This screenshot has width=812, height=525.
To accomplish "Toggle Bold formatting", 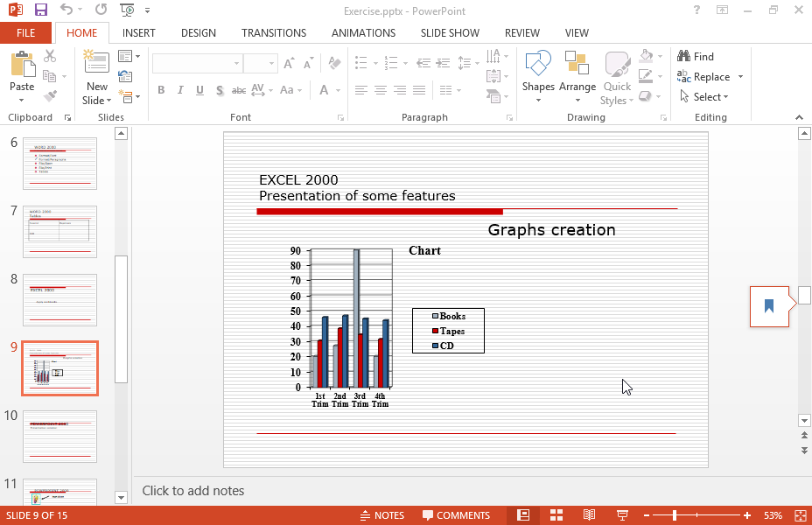I will click(161, 90).
